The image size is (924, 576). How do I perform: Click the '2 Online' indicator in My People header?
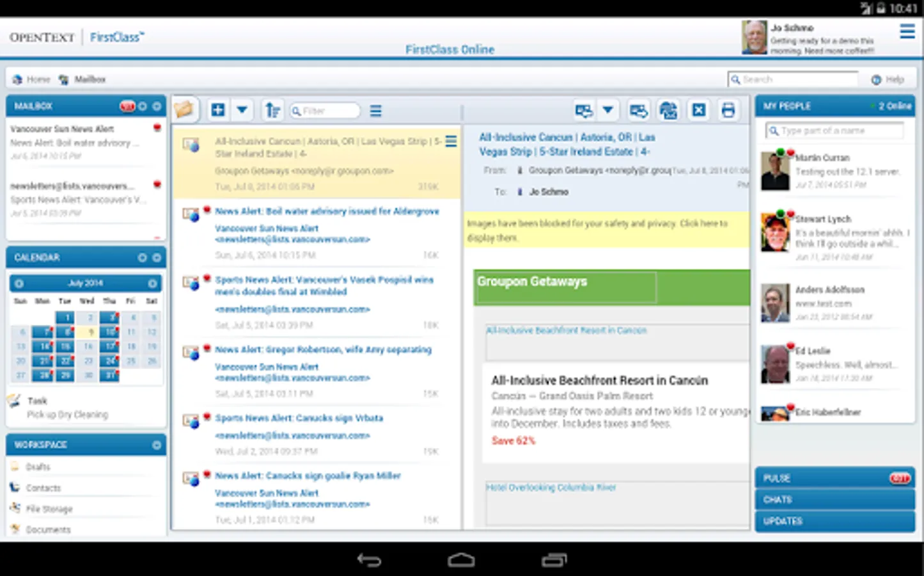[892, 106]
